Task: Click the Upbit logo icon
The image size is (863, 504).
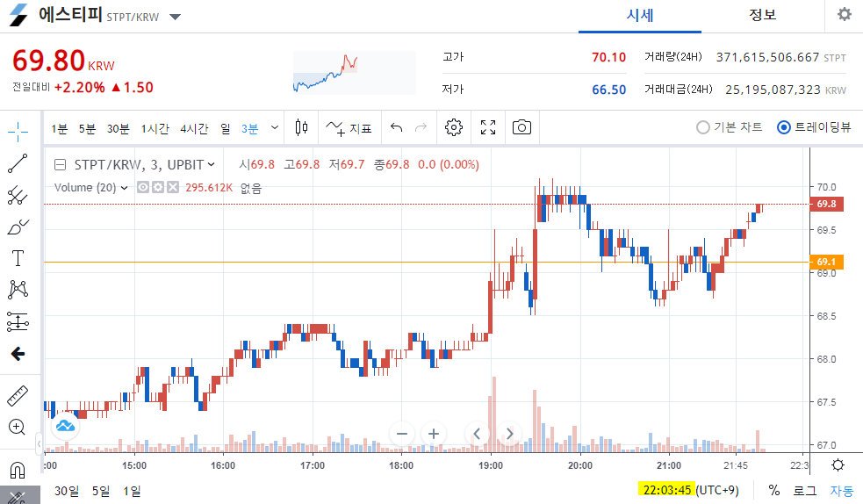Action: [18, 15]
